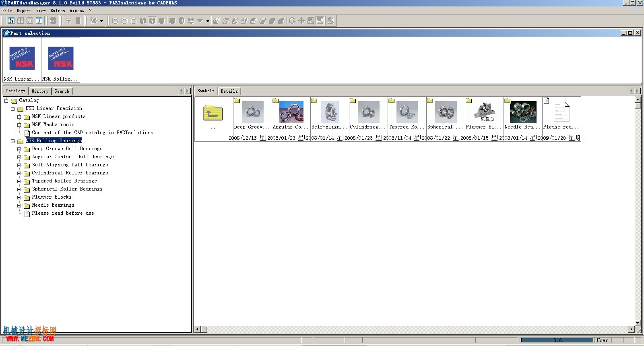Screen dimensions: 644x346
Task: Switch to the Symbols tab
Action: pyautogui.click(x=206, y=91)
